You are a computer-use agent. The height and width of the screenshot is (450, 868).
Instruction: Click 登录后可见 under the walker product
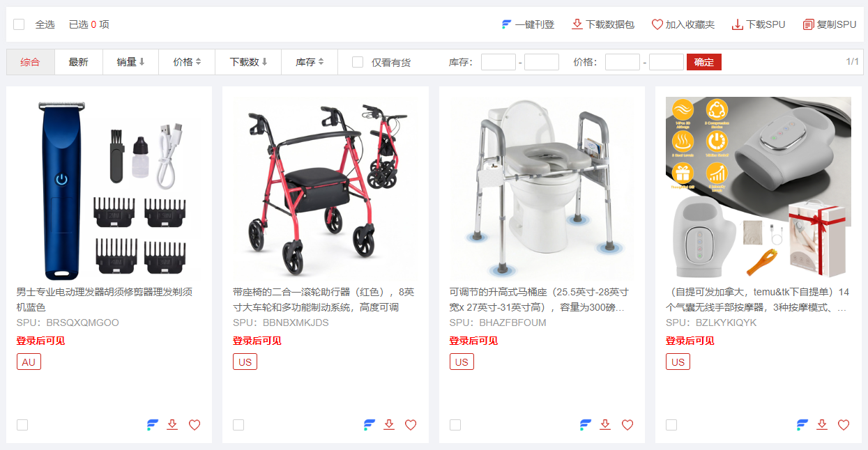click(x=257, y=341)
